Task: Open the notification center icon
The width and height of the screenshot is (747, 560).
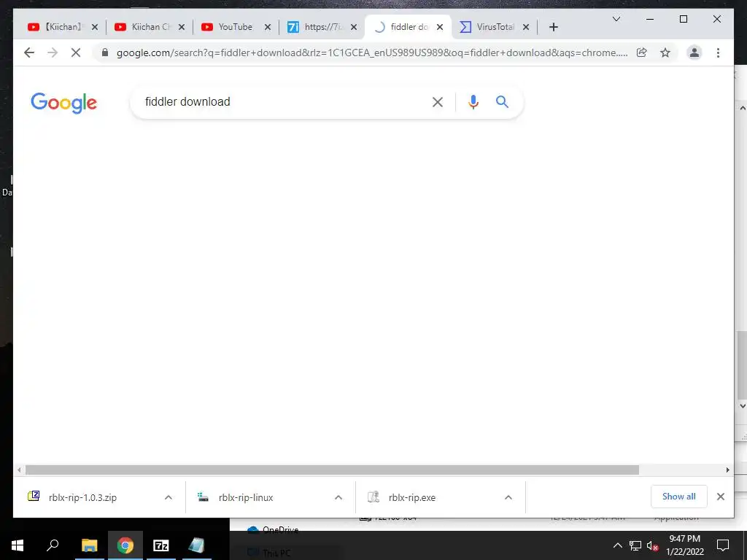Action: [723, 545]
